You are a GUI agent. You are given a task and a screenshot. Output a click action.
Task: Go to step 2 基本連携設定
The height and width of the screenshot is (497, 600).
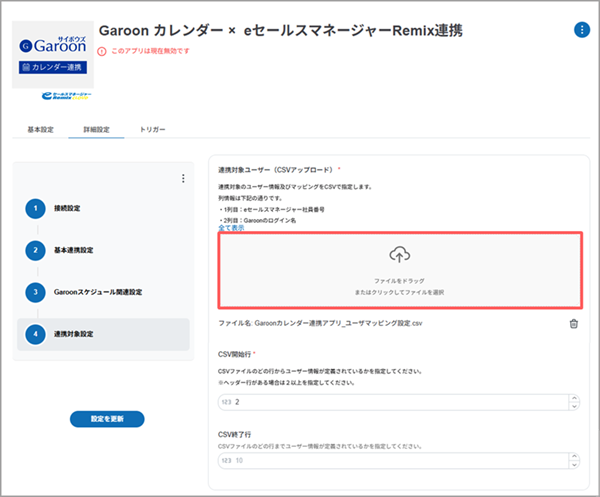pos(80,250)
